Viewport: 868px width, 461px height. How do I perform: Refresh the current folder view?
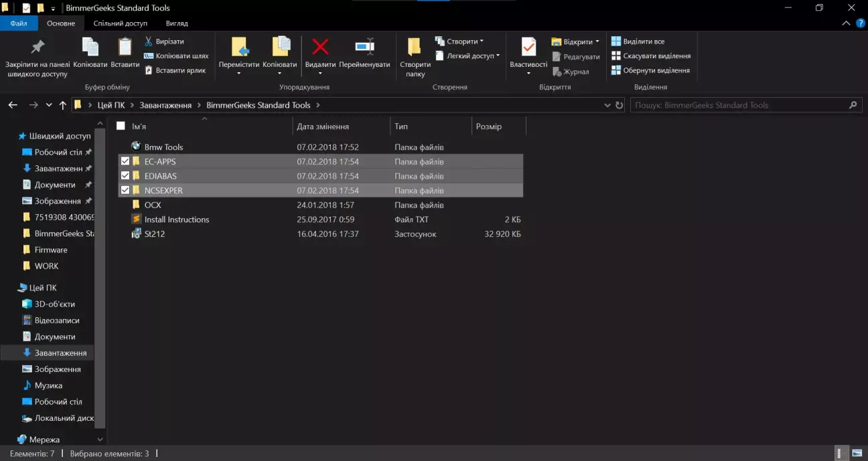(x=620, y=105)
